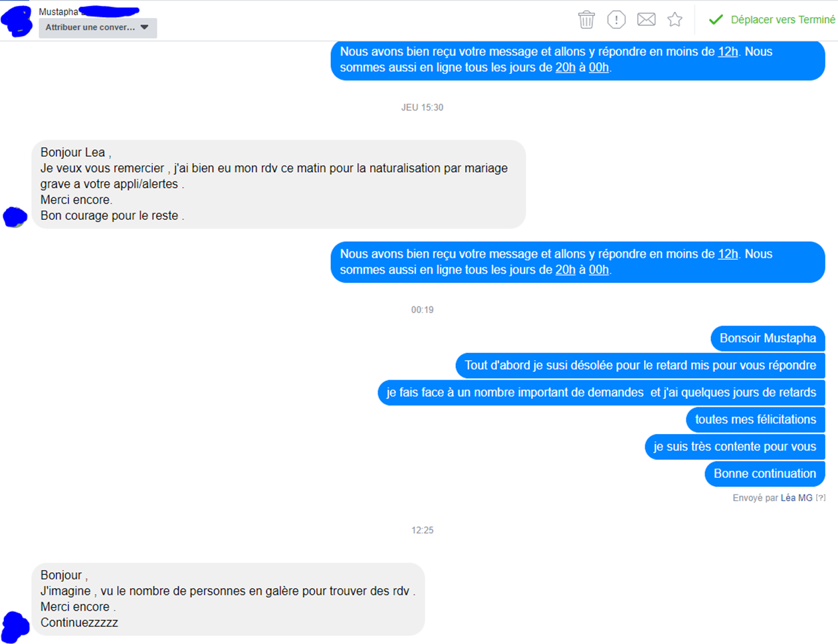
Task: Click 'Déplacer vers Terminé' button
Action: [x=772, y=20]
